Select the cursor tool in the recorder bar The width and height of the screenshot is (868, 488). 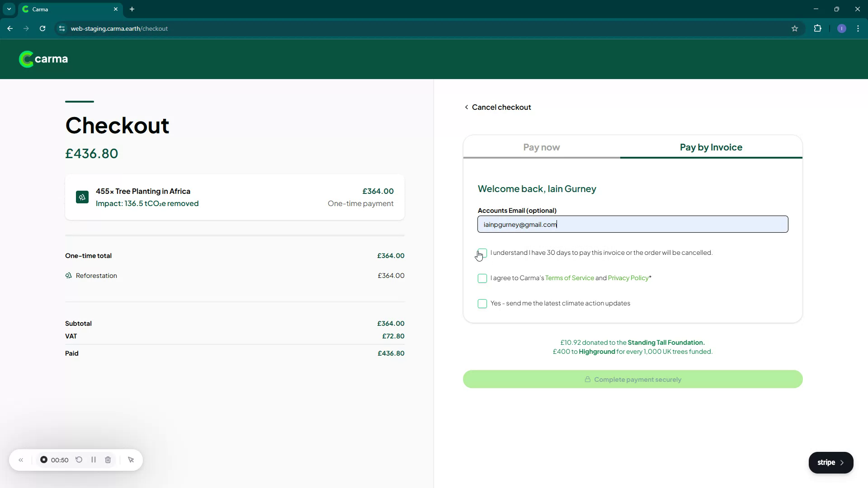coord(131,460)
